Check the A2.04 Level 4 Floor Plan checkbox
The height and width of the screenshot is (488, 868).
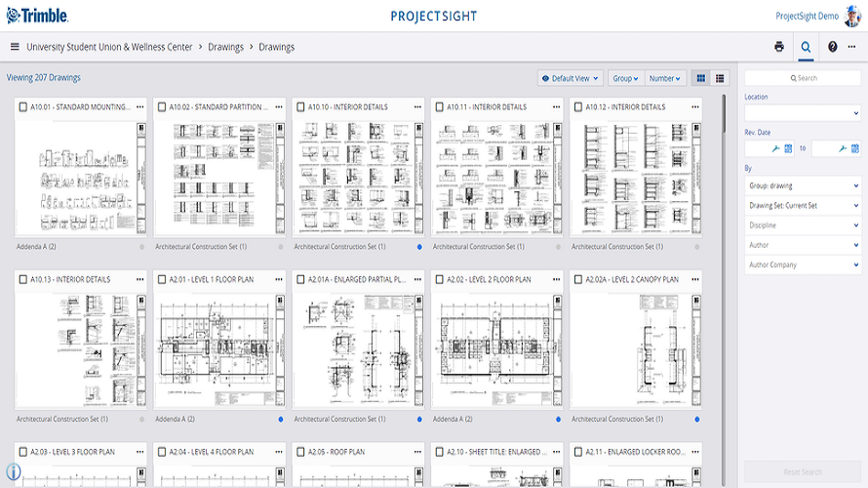(x=162, y=452)
